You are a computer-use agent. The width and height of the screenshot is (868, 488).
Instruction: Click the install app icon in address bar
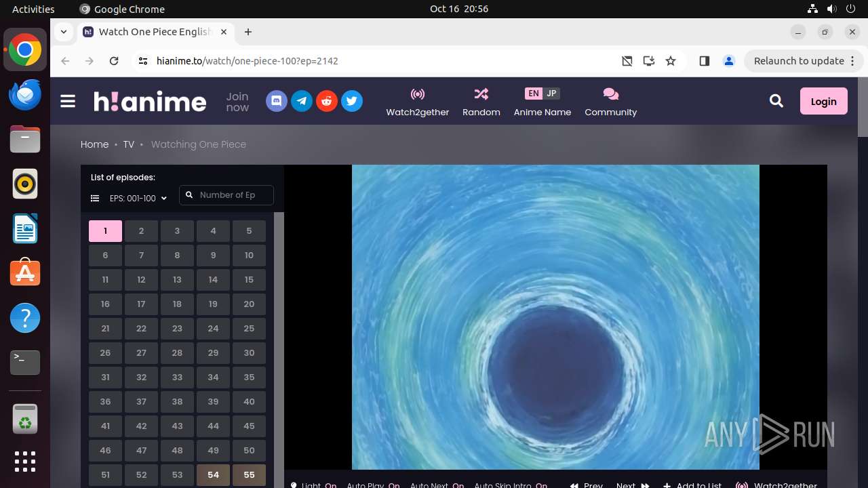coord(649,61)
